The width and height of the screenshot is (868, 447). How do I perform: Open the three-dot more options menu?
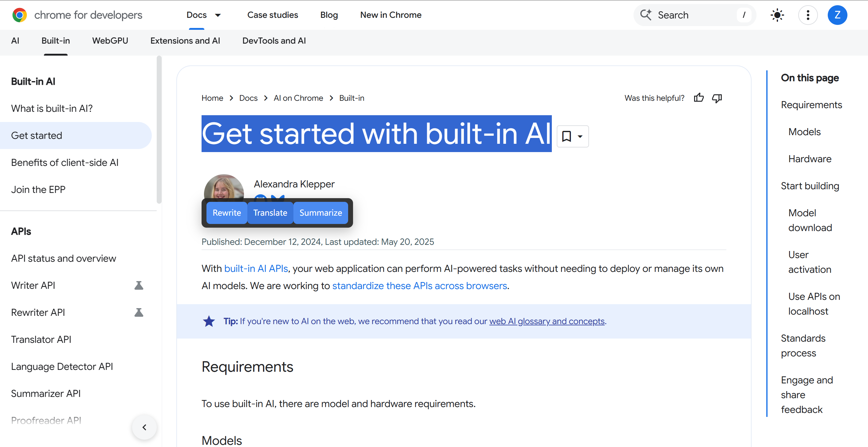pyautogui.click(x=808, y=15)
